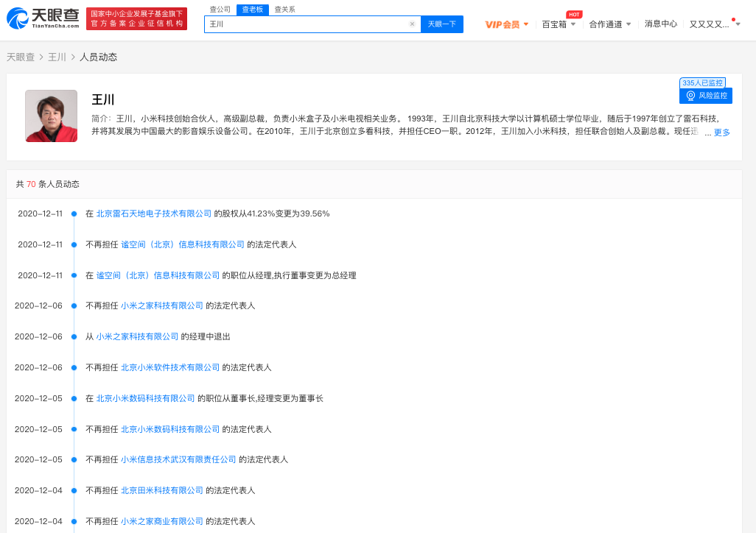
Task: Click the 王川 breadcrumb link
Action: point(57,57)
